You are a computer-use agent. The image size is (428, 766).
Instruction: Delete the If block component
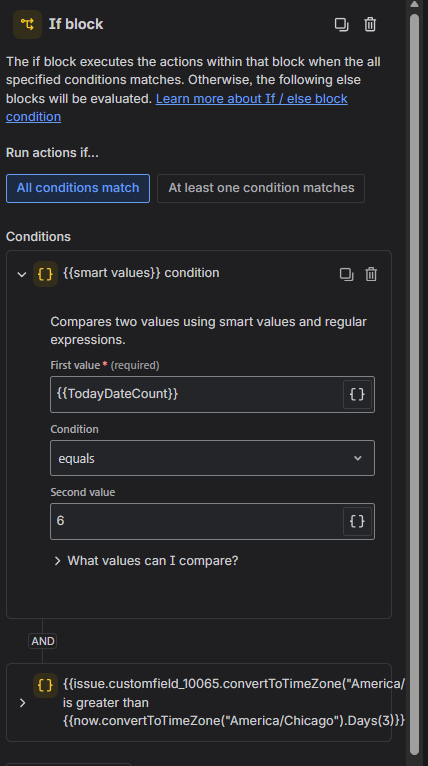click(x=370, y=24)
